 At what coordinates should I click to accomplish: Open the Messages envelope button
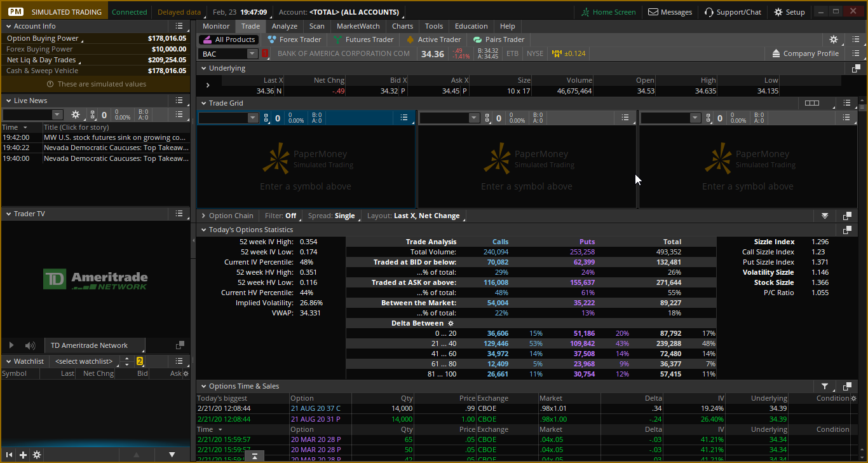[x=670, y=12]
